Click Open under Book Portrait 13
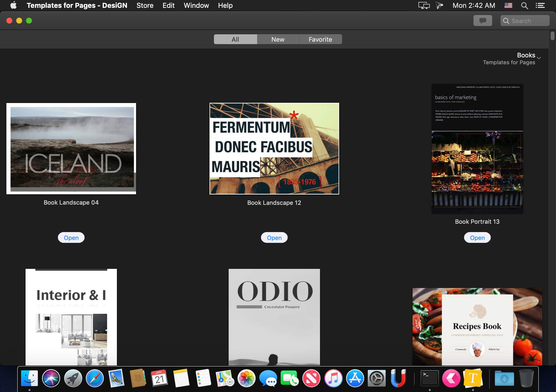The height and width of the screenshot is (392, 556). tap(477, 238)
